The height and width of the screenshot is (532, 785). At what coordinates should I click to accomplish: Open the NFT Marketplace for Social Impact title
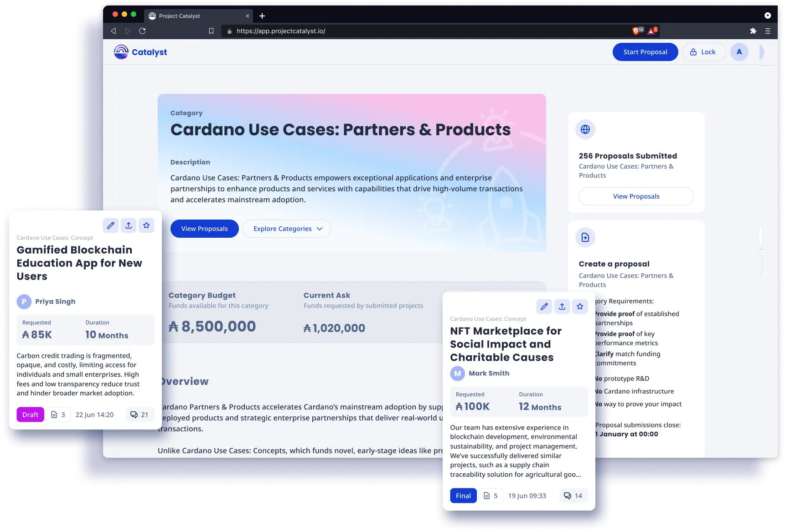(x=506, y=344)
